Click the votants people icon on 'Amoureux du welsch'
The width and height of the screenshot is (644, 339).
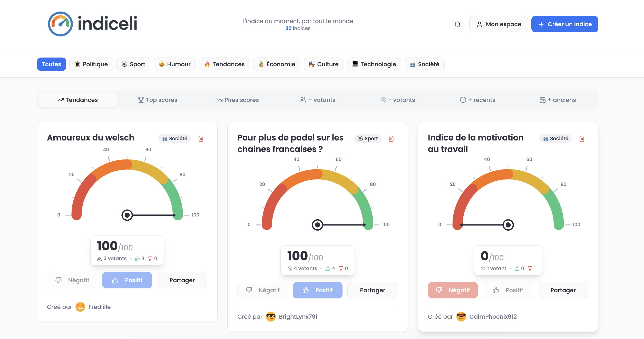[100, 258]
